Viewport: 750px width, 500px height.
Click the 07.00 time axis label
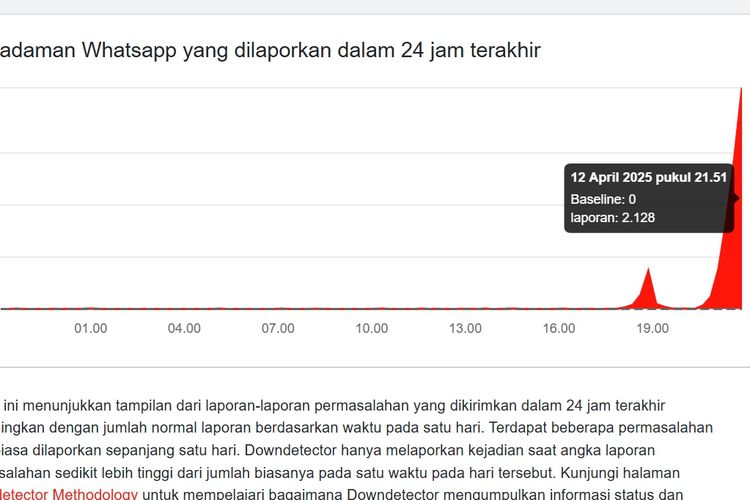(277, 328)
